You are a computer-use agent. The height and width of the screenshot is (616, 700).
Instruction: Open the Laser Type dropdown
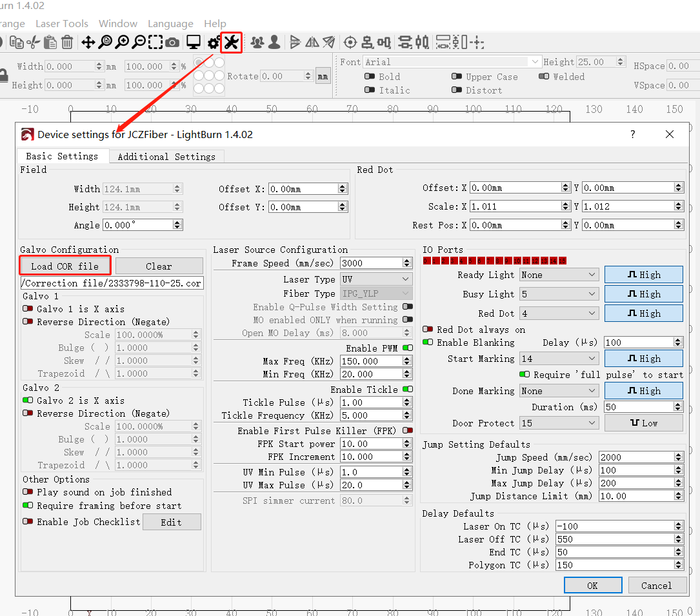(376, 279)
